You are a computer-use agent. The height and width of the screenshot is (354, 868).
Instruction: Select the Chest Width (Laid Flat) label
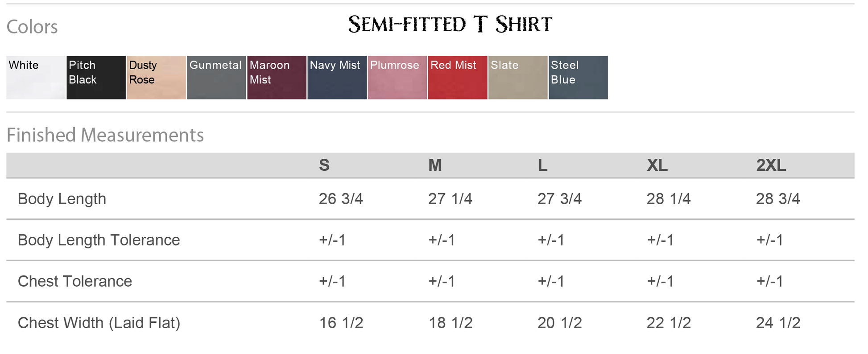(99, 323)
